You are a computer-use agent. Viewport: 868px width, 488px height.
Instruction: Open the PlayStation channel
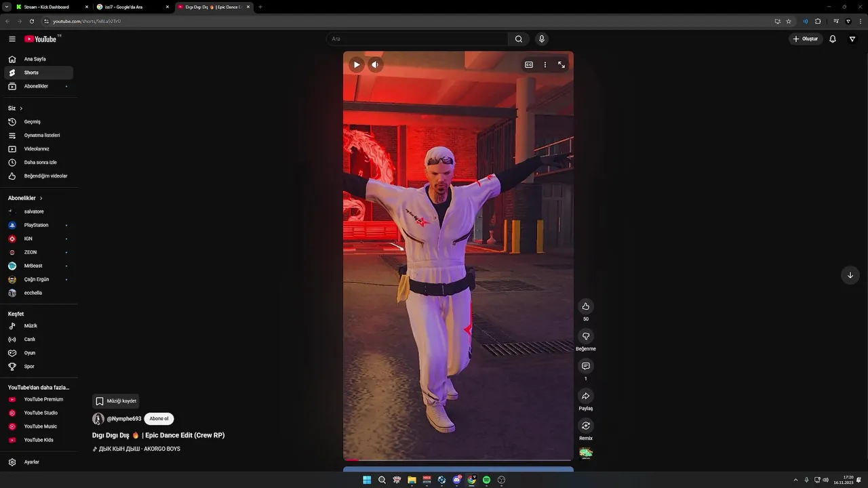[39, 225]
